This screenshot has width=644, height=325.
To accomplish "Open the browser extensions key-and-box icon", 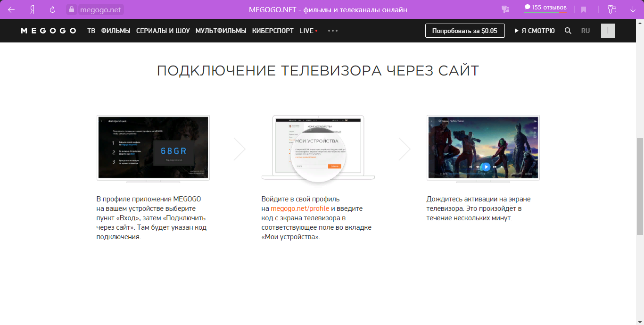I will click(612, 9).
